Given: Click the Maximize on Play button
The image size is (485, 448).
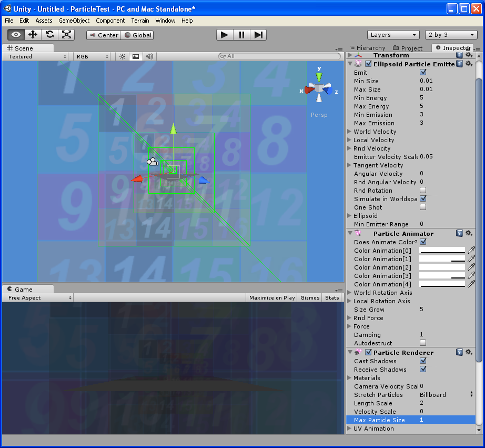Looking at the screenshot, I should click(271, 297).
